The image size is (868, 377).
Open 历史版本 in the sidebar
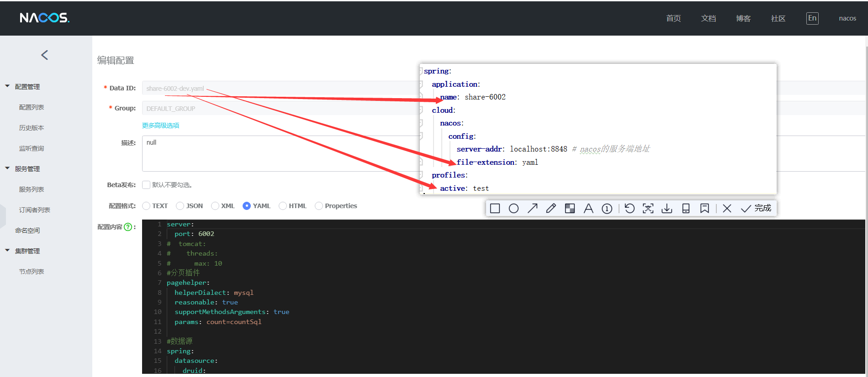[x=32, y=128]
